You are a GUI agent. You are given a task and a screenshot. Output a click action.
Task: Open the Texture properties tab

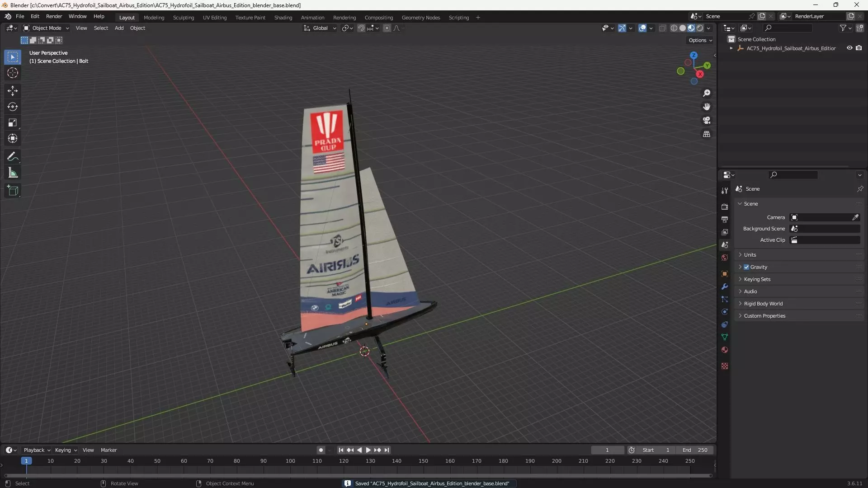[x=725, y=366]
